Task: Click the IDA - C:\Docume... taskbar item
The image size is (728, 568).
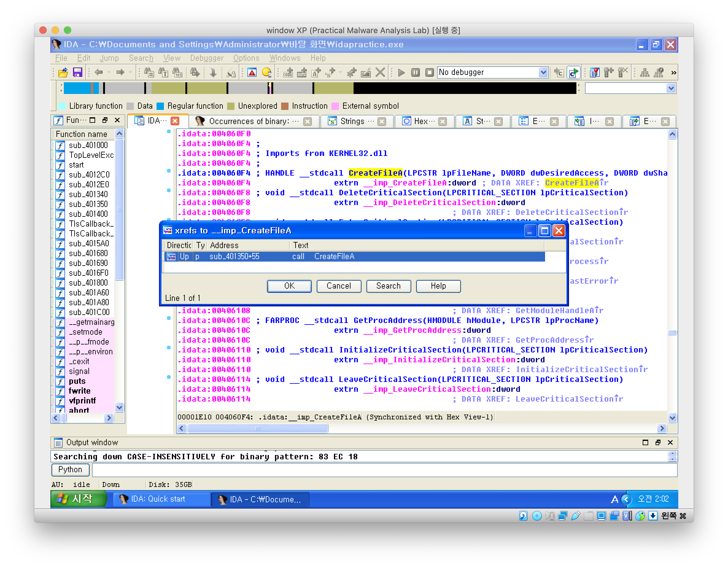Action: [x=260, y=499]
